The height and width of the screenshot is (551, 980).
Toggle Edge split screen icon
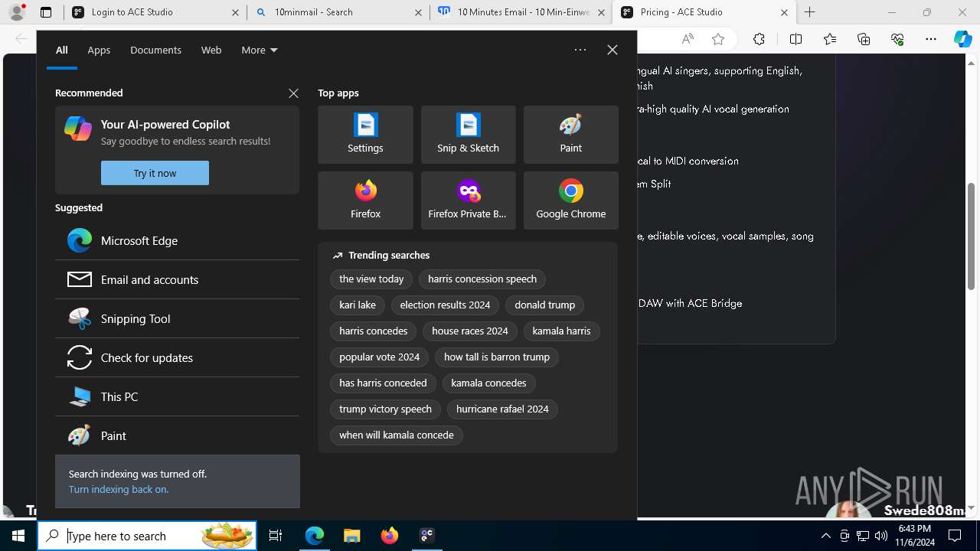pyautogui.click(x=795, y=39)
